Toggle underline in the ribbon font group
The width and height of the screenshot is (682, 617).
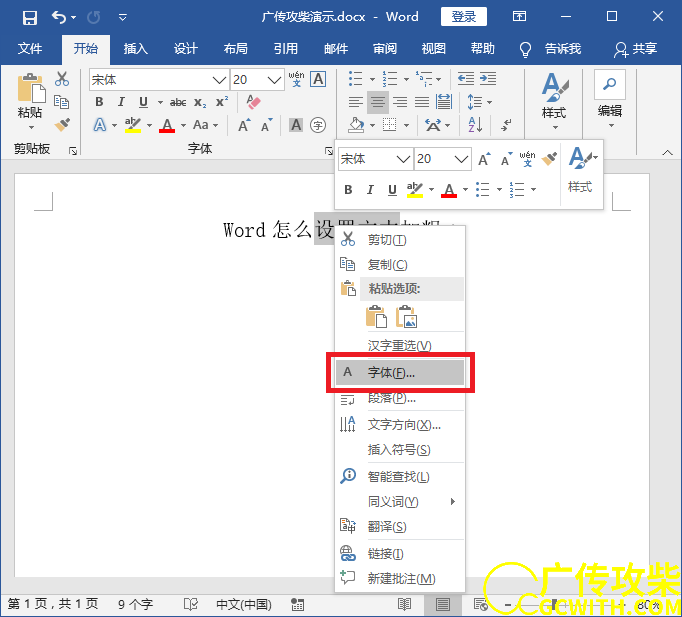143,102
